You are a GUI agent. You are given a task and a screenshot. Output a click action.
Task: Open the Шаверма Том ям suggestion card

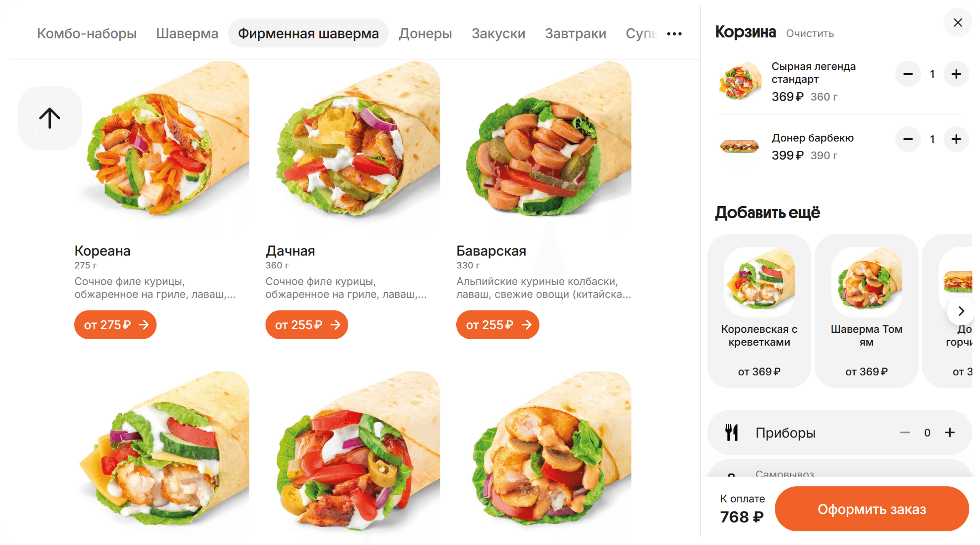(x=866, y=311)
